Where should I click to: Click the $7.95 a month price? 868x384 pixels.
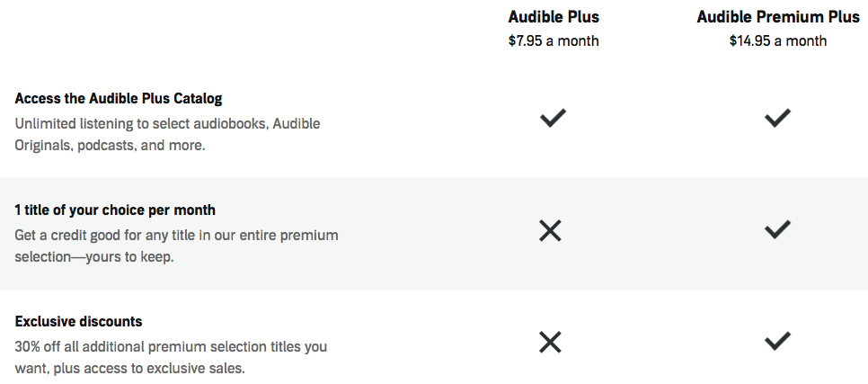pyautogui.click(x=554, y=41)
